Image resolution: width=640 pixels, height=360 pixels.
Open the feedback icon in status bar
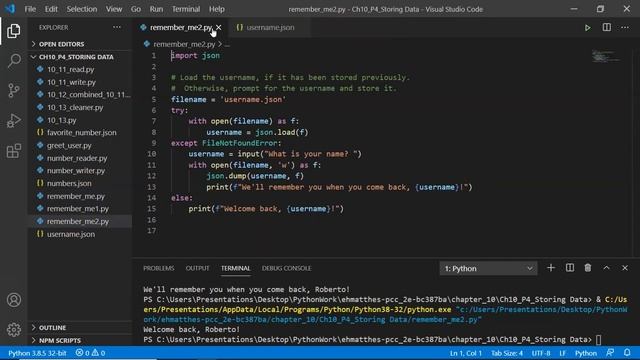pyautogui.click(x=610, y=353)
